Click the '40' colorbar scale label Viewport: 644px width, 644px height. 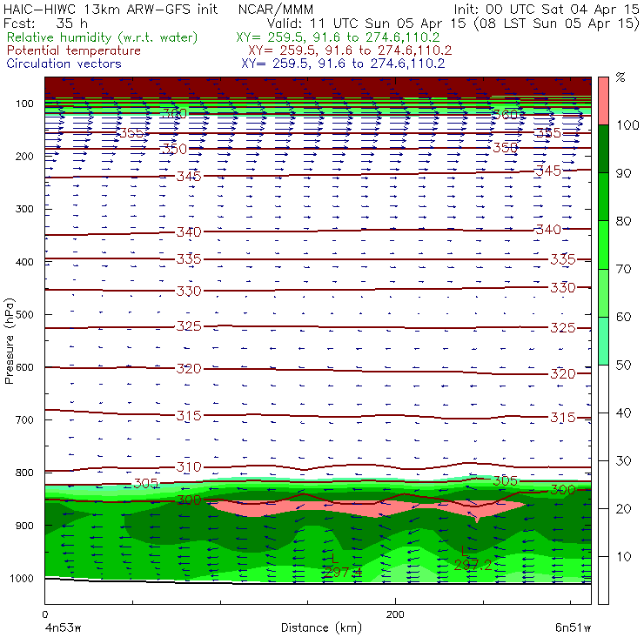[x=623, y=413]
